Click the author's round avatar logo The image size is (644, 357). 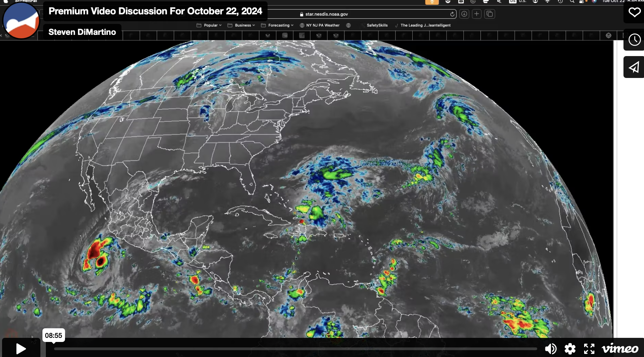coord(21,20)
